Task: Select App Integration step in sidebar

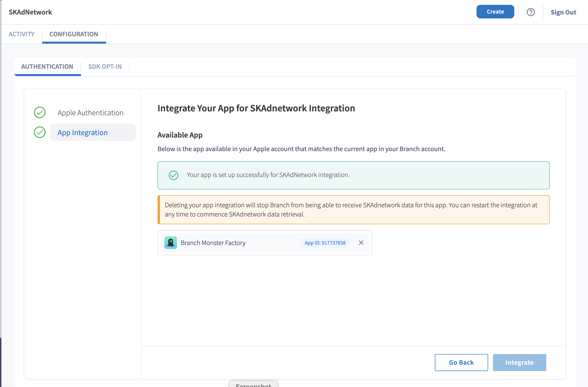Action: [82, 132]
